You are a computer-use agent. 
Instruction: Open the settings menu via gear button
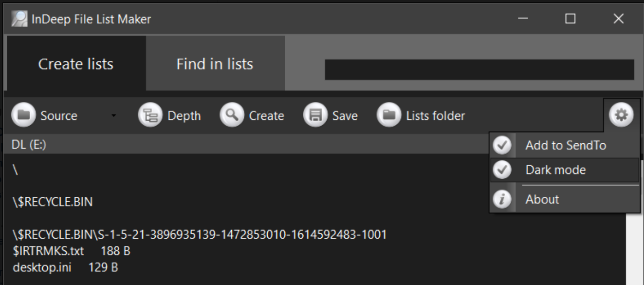pyautogui.click(x=621, y=115)
